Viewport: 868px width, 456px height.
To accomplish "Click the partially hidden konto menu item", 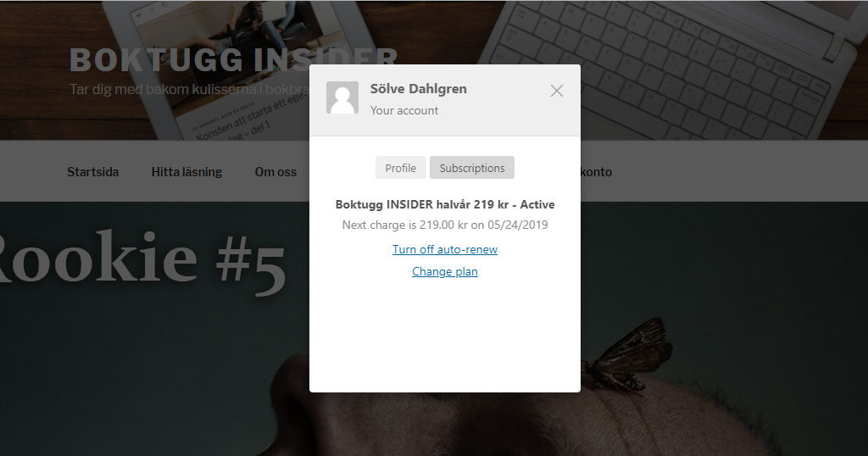I will (x=596, y=172).
